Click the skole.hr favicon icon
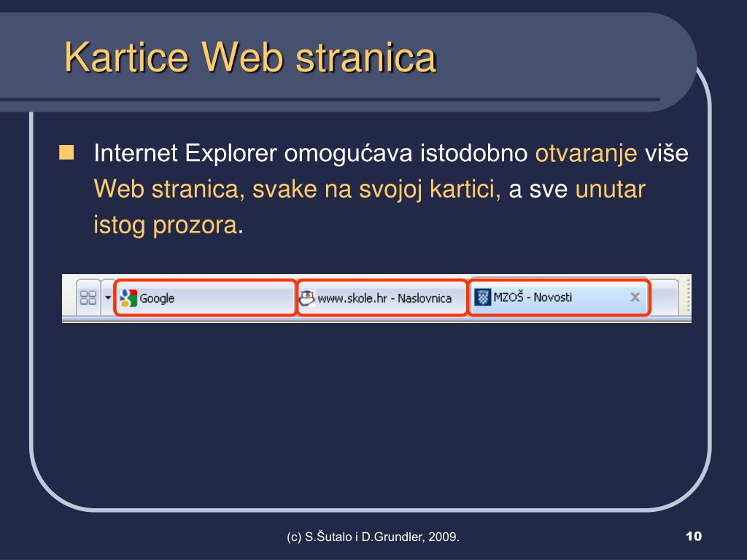 coord(307,298)
